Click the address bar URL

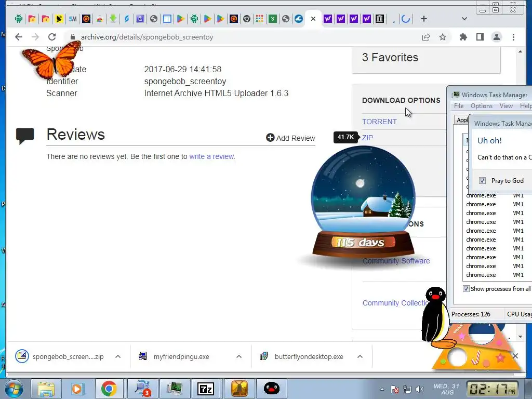[x=147, y=37]
